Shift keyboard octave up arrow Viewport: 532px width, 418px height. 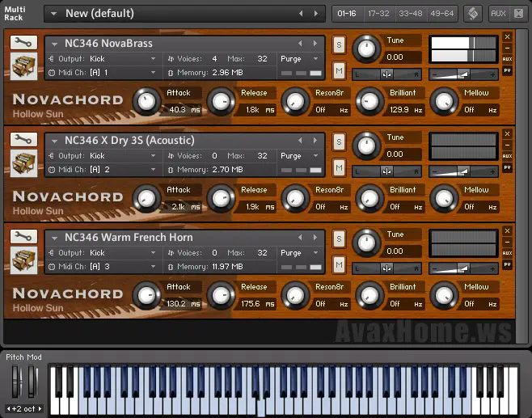40,408
